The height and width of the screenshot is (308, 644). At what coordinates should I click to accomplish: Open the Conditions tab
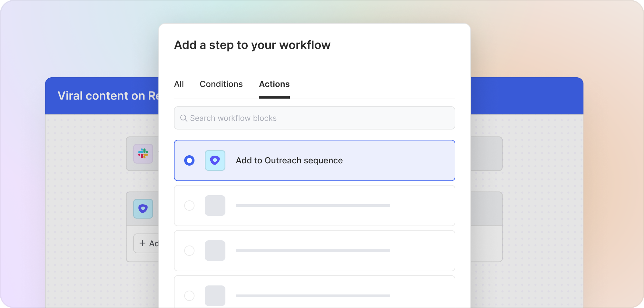(221, 84)
